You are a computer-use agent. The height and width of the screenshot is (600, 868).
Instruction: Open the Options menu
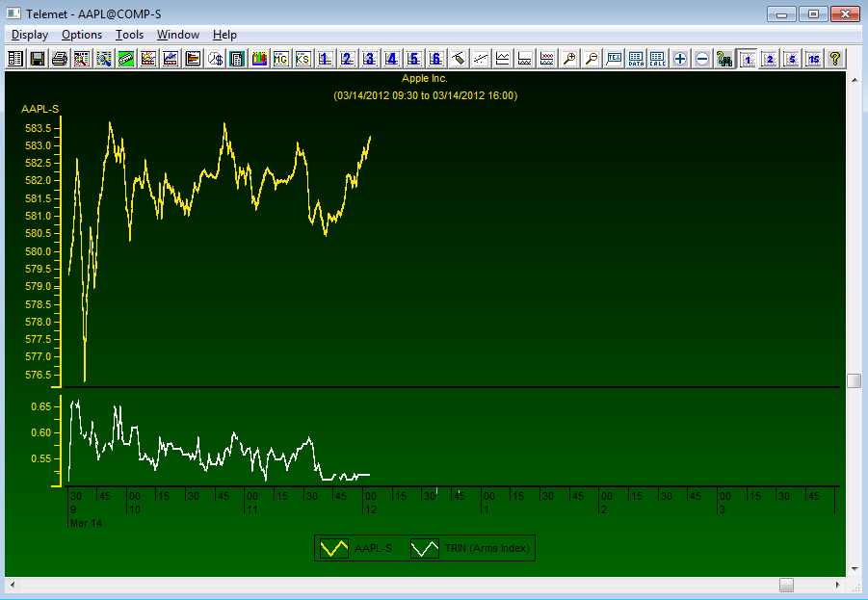(x=82, y=35)
